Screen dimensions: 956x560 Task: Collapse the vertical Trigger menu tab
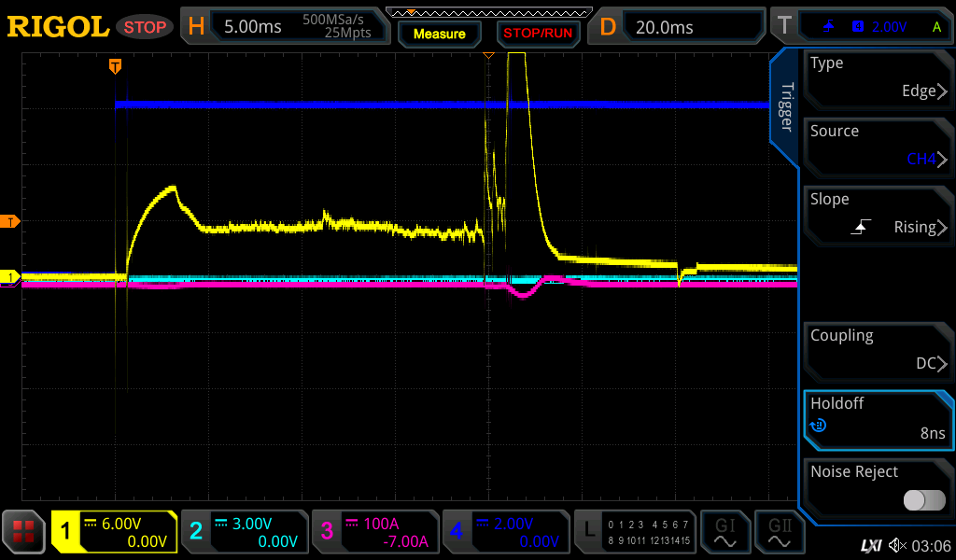click(786, 107)
